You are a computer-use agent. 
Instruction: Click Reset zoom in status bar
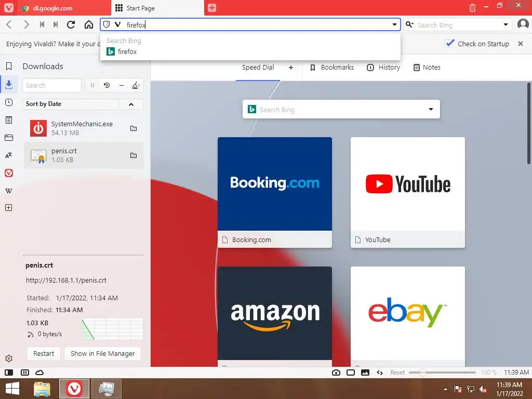[x=397, y=373]
